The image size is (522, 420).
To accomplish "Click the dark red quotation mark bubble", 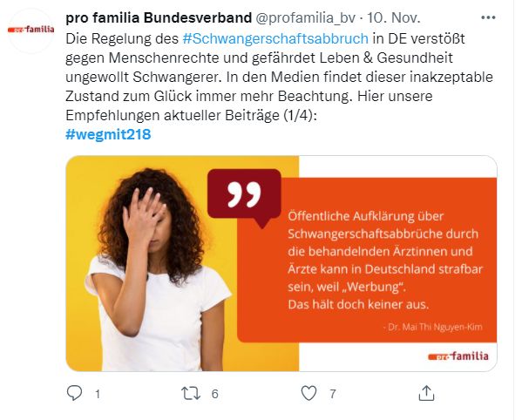I will pos(244,196).
